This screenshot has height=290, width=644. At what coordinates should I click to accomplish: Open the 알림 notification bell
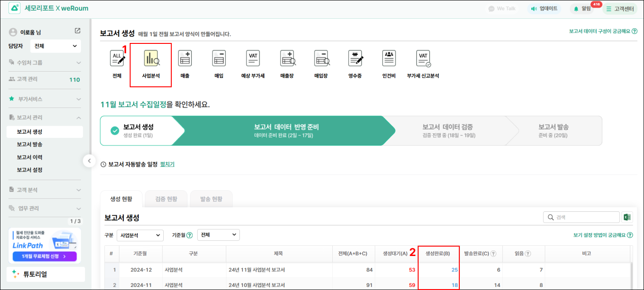582,9
